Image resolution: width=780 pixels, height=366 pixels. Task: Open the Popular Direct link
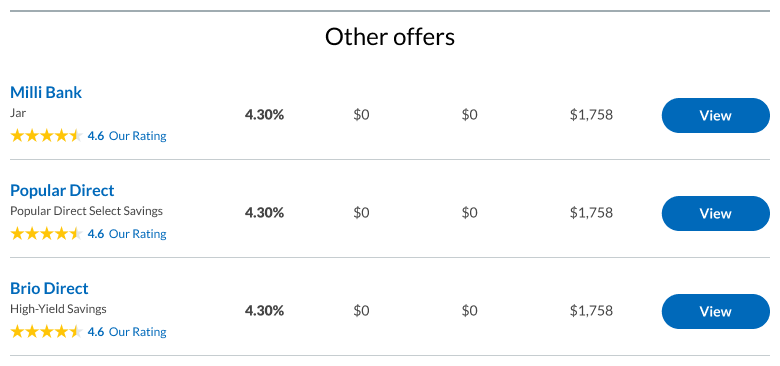(62, 190)
